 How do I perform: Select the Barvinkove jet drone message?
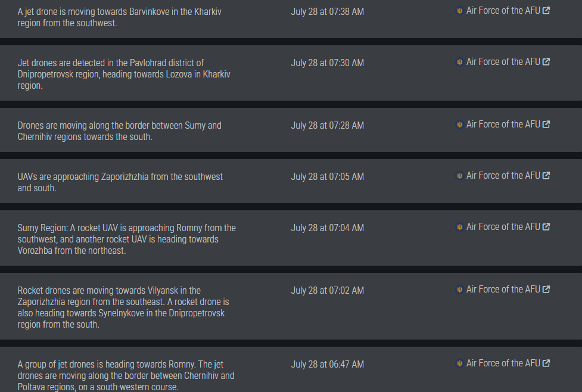[x=119, y=17]
